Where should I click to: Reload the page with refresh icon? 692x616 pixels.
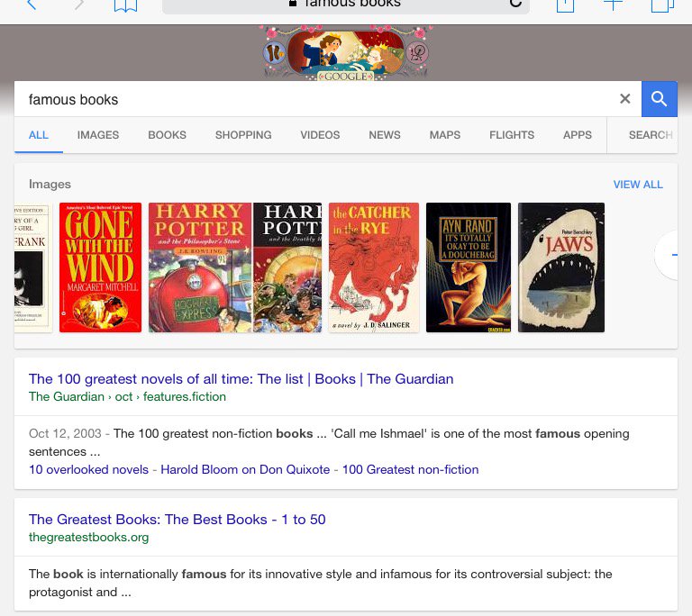coord(515,4)
